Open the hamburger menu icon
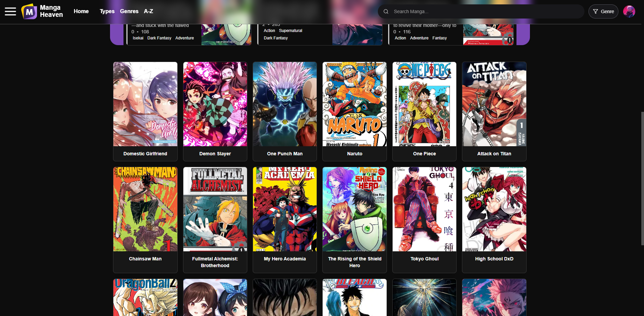The height and width of the screenshot is (316, 644). click(x=10, y=11)
